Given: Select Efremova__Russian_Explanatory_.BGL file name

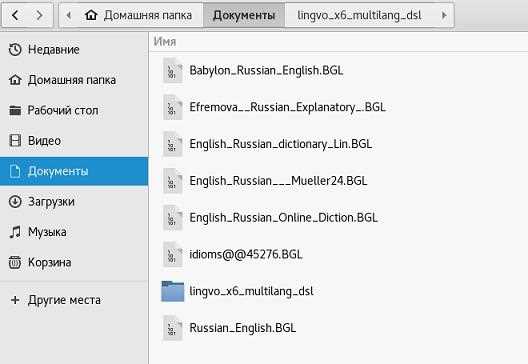Looking at the screenshot, I should point(287,107).
